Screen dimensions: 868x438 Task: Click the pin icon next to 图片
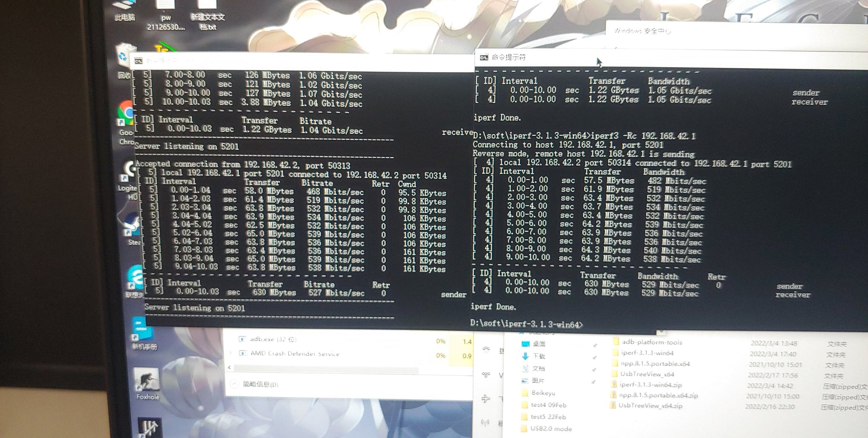coord(593,382)
